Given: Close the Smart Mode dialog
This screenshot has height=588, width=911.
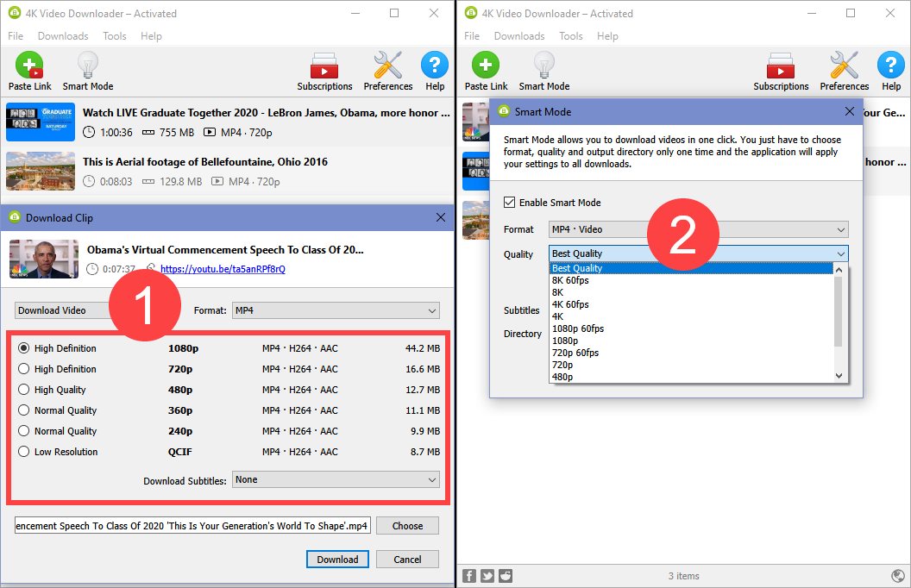Looking at the screenshot, I should click(x=850, y=111).
